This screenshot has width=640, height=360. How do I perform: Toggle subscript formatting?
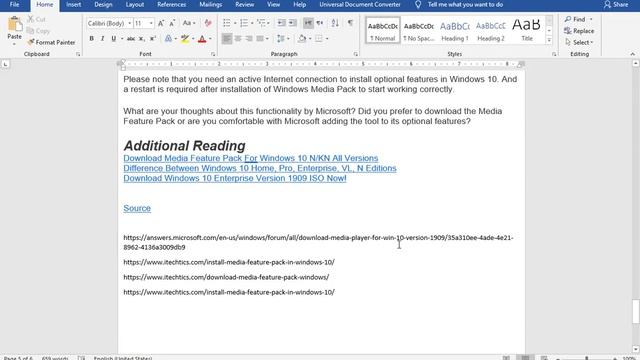click(141, 39)
